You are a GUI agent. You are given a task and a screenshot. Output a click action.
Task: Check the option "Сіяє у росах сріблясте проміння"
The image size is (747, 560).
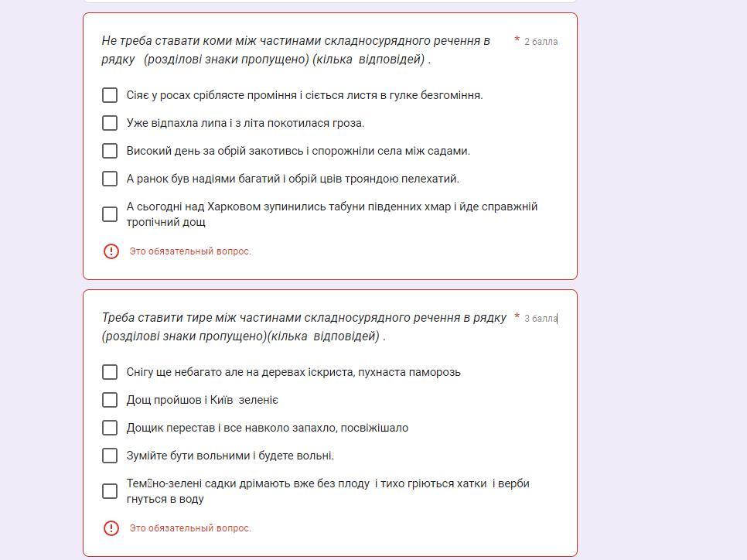(110, 95)
